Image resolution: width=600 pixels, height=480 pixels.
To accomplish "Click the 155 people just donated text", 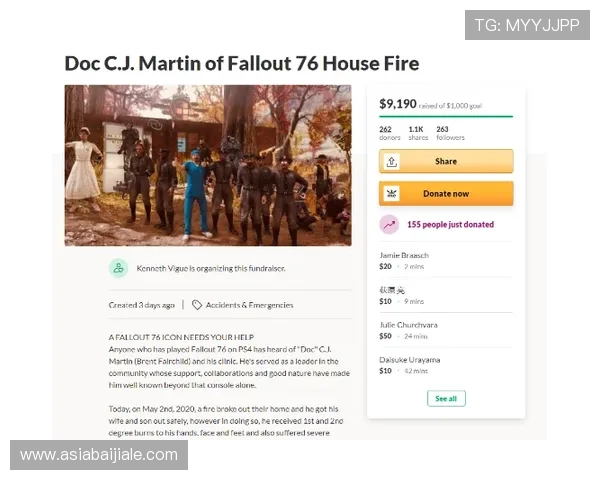I will tap(450, 225).
